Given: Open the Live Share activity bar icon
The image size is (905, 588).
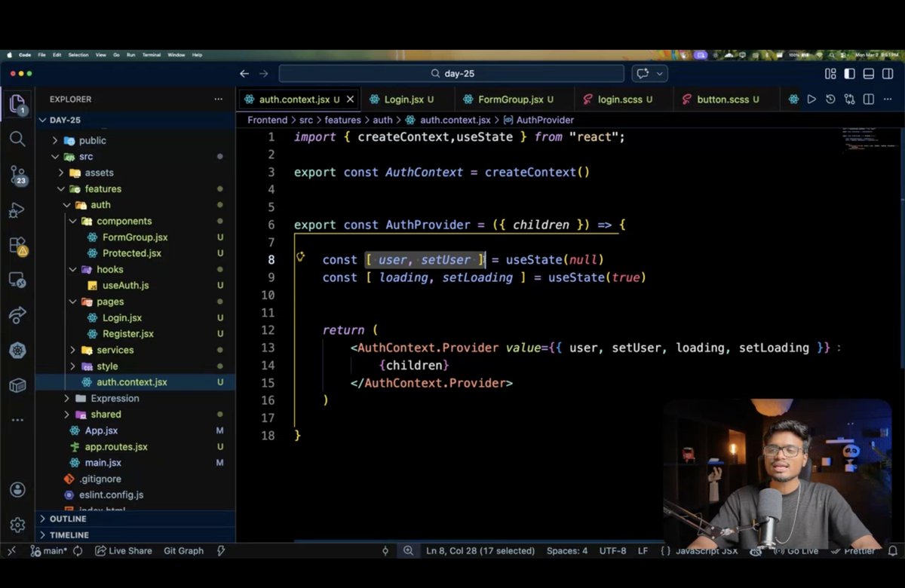Looking at the screenshot, I should coord(17,315).
